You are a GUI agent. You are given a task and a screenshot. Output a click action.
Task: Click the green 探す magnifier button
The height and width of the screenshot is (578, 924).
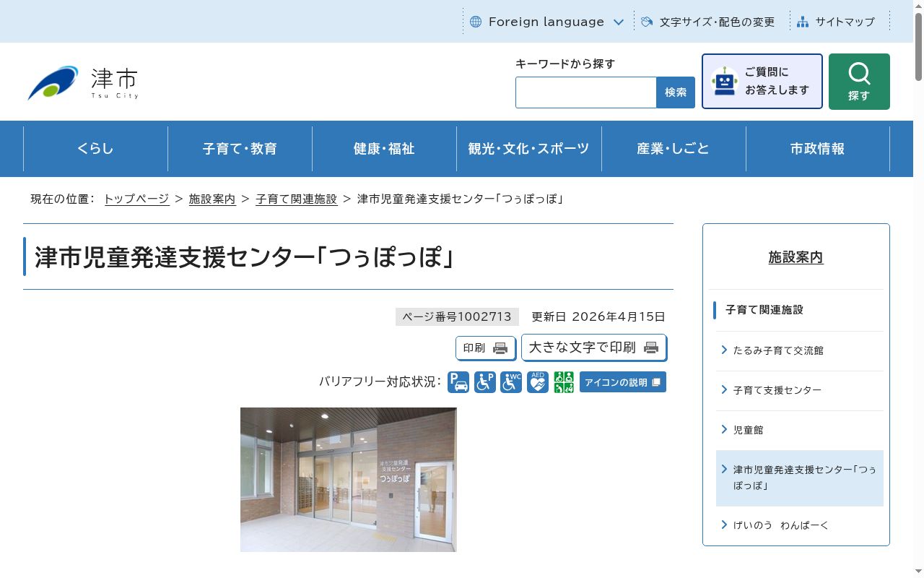[x=859, y=82]
